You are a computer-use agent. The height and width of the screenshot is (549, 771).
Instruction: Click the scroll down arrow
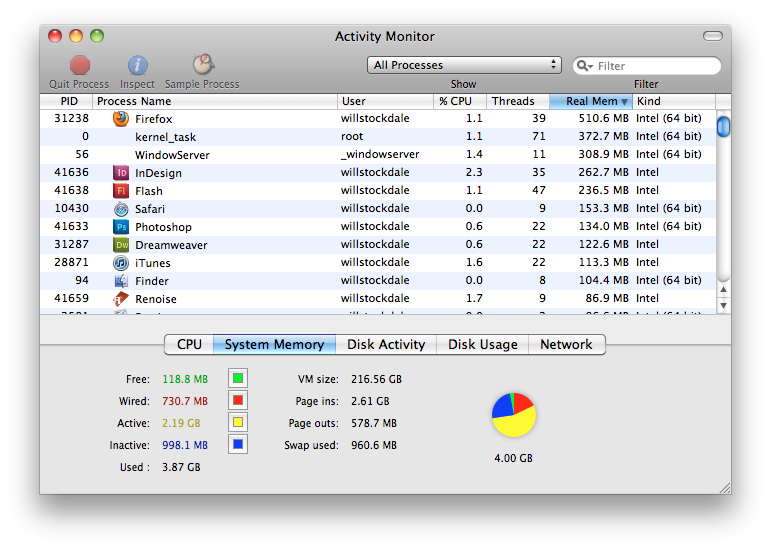(x=723, y=305)
